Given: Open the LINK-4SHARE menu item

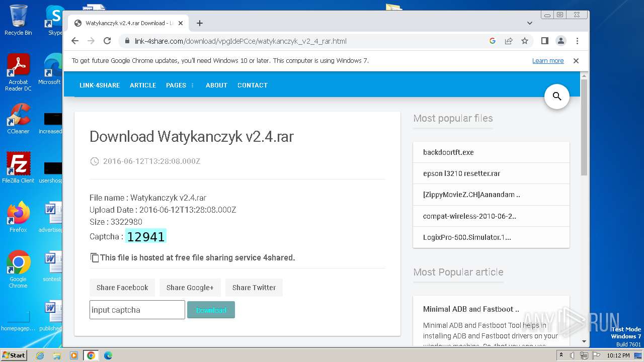Looking at the screenshot, I should (100, 85).
